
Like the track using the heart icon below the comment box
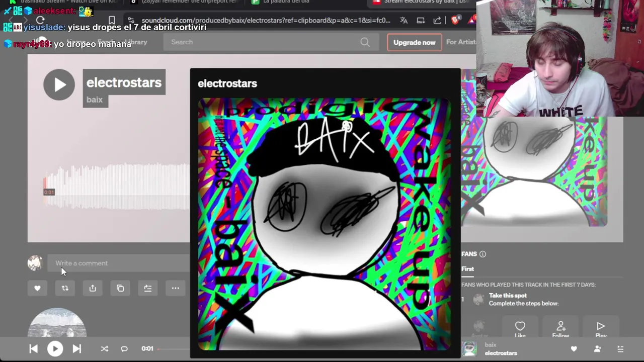tap(37, 288)
